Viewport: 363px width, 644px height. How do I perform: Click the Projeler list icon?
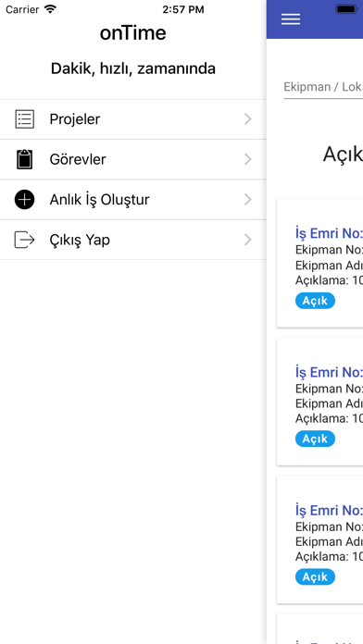(x=25, y=119)
